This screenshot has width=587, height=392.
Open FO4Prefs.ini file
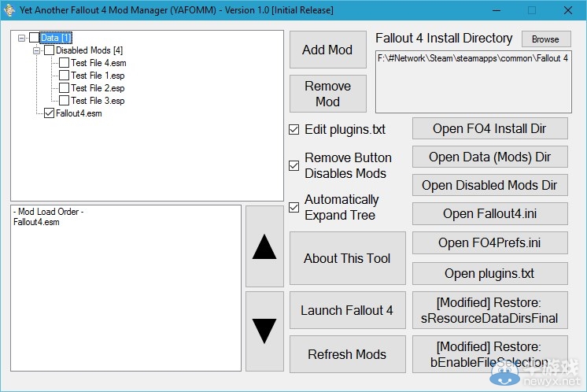[x=489, y=242]
